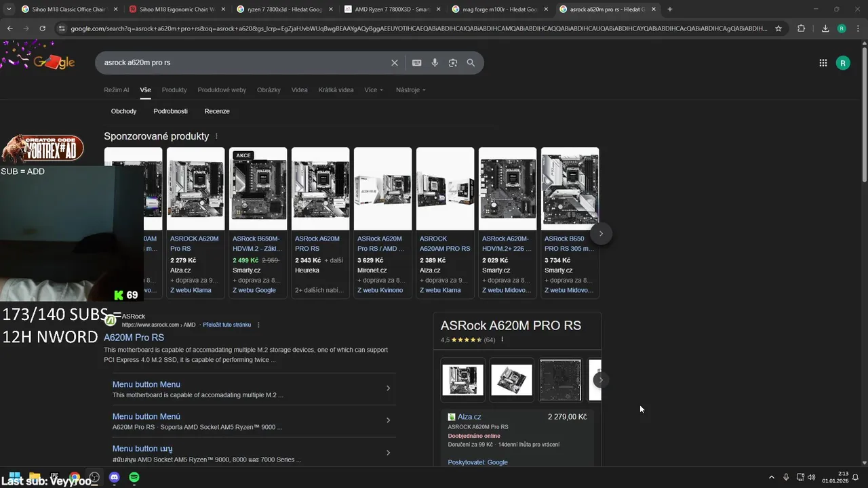Image resolution: width=868 pixels, height=488 pixels.
Task: Open volume control in system tray
Action: click(812, 477)
